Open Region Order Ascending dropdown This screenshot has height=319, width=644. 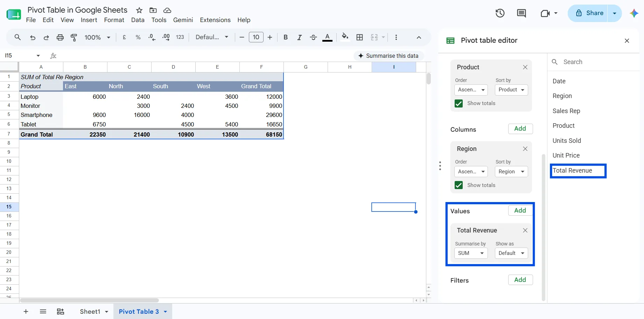tap(471, 172)
